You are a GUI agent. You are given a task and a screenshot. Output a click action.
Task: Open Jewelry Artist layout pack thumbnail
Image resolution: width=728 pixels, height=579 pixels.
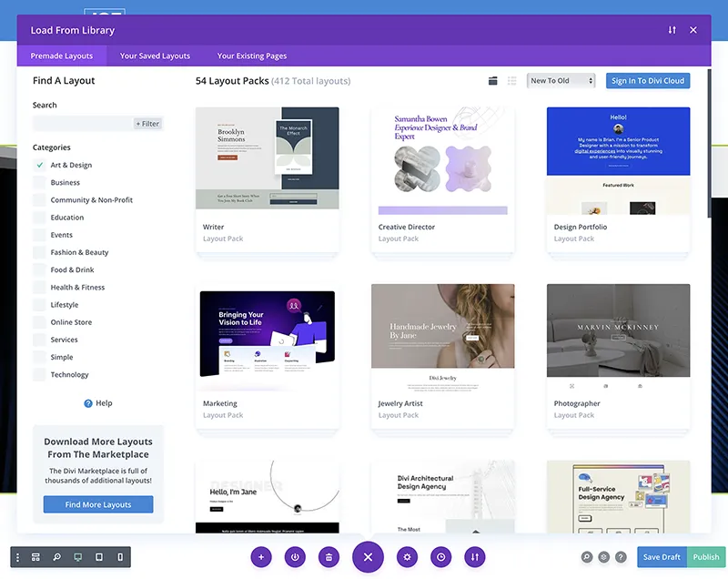point(443,337)
